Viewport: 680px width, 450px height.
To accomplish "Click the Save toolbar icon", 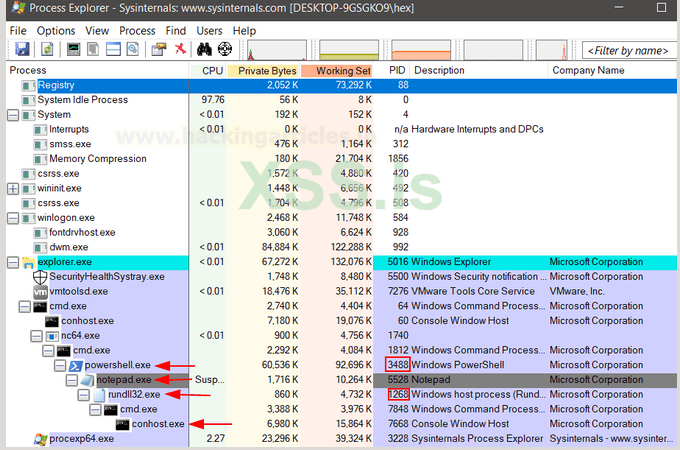I will tap(21, 49).
